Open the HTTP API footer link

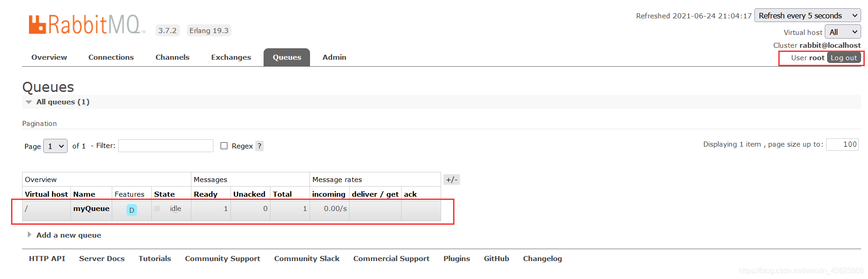pyautogui.click(x=47, y=259)
